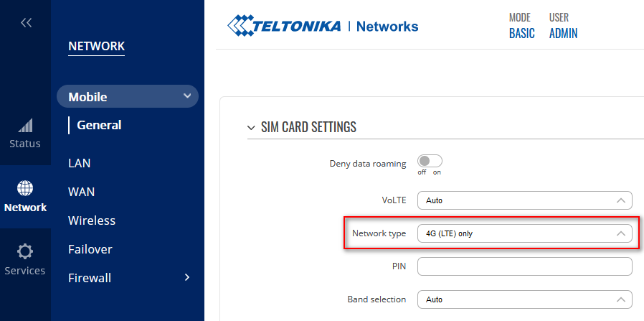Image resolution: width=644 pixels, height=321 pixels.
Task: Collapse the sidebar with double-chevron icon
Action: (x=26, y=23)
